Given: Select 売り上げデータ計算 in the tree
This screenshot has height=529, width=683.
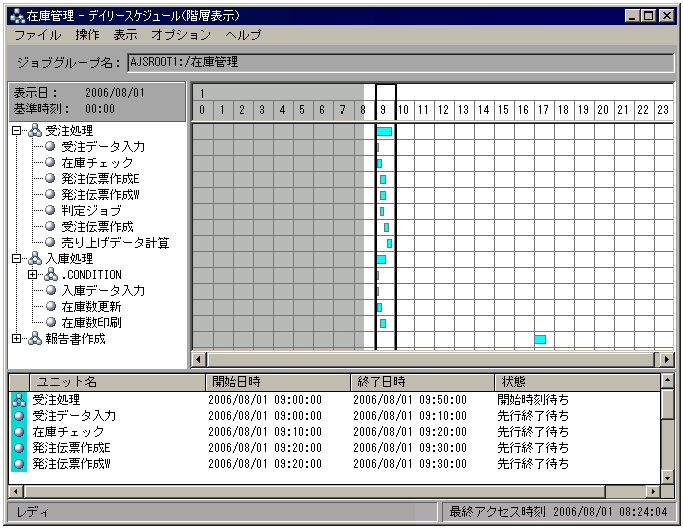Looking at the screenshot, I should point(115,243).
